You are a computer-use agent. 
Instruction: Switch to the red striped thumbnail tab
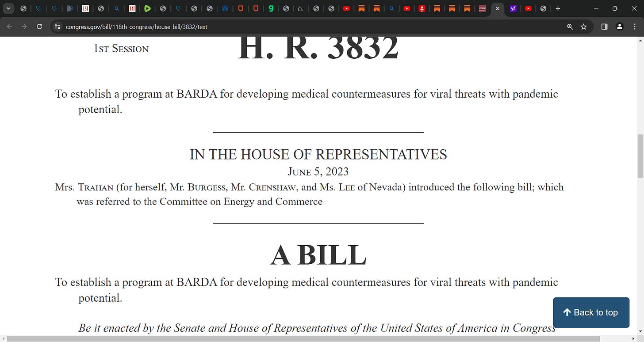click(x=483, y=8)
